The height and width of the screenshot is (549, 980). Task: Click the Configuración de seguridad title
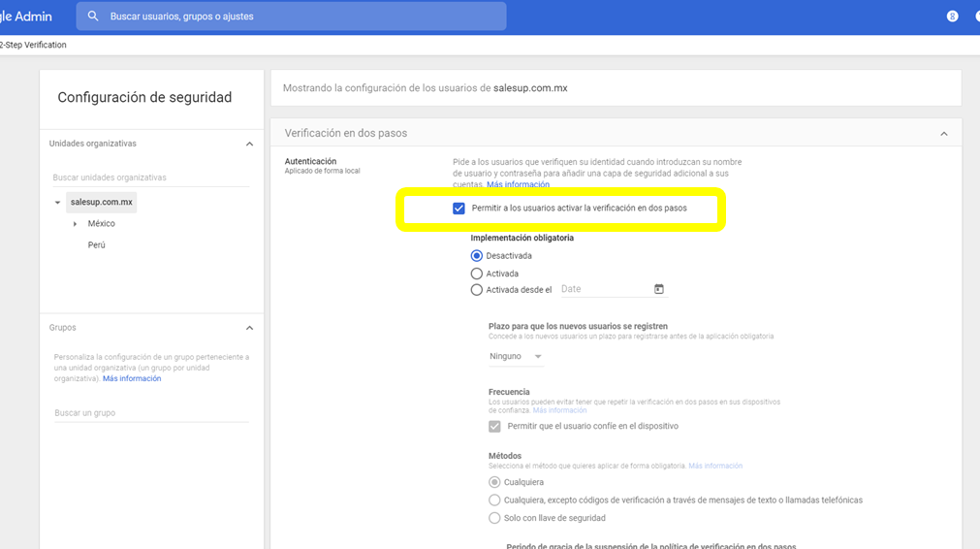tap(144, 98)
